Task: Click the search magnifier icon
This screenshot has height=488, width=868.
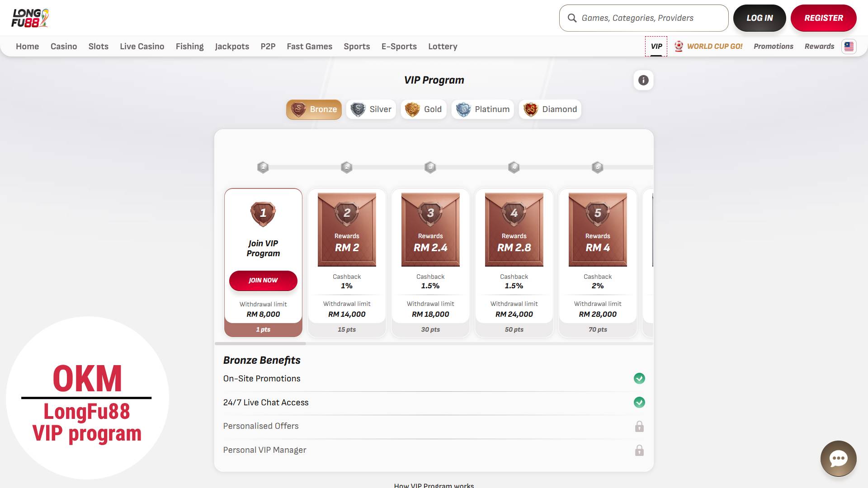Action: click(572, 18)
